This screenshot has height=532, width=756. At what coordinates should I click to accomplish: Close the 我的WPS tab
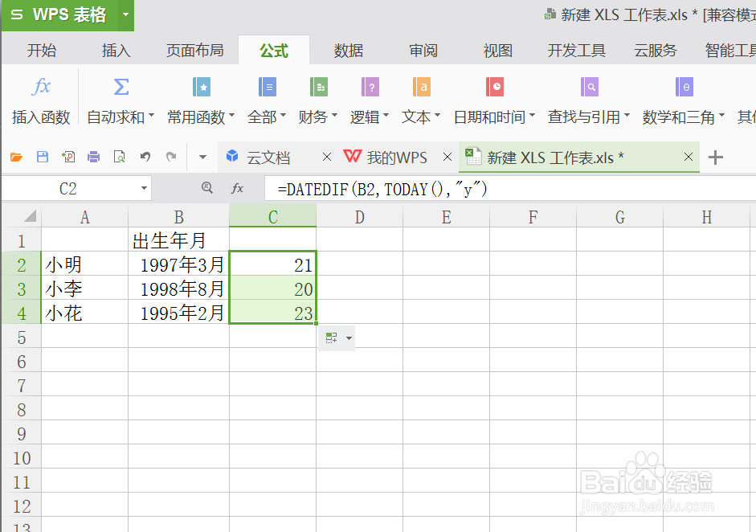(x=447, y=157)
